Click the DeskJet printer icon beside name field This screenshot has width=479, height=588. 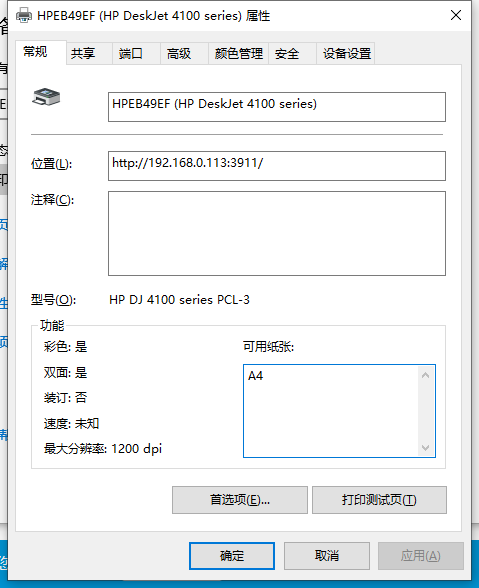click(46, 97)
